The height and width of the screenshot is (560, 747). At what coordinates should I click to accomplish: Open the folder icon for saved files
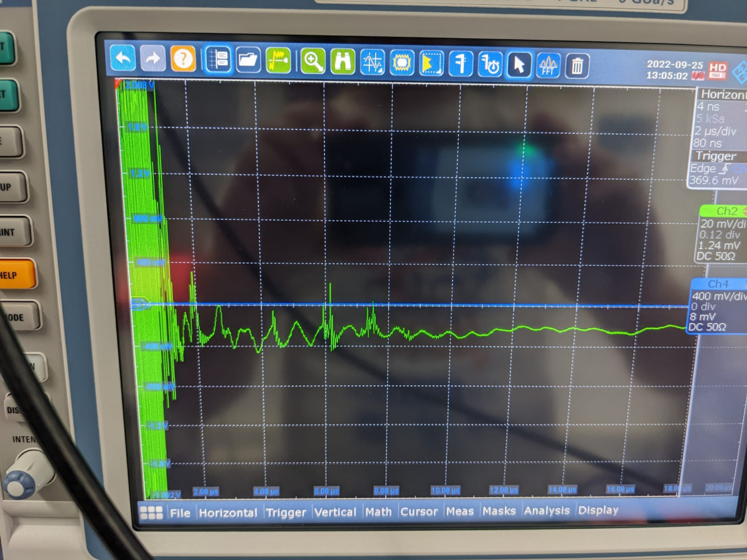pos(248,60)
